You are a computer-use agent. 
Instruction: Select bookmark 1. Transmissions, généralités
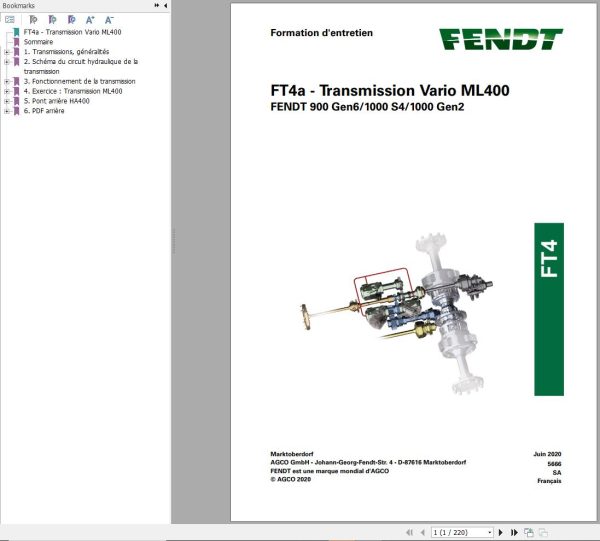coord(66,52)
